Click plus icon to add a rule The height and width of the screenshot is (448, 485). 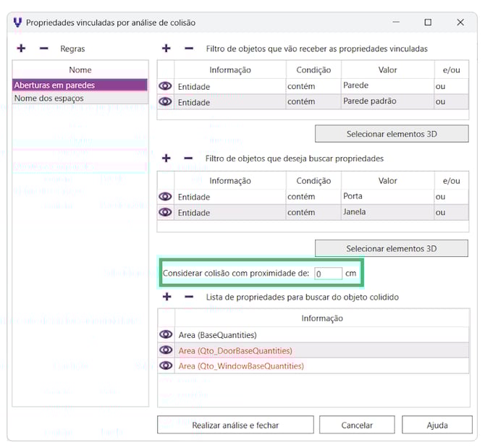pyautogui.click(x=21, y=48)
